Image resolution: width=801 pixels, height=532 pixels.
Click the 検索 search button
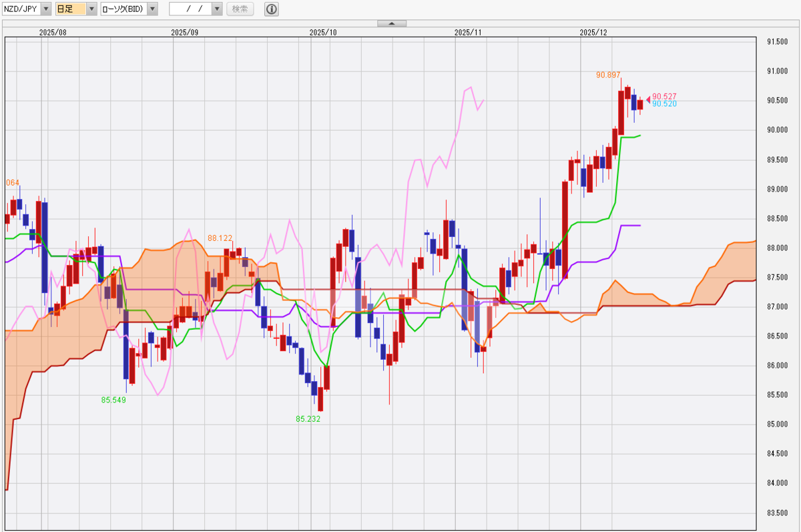240,9
